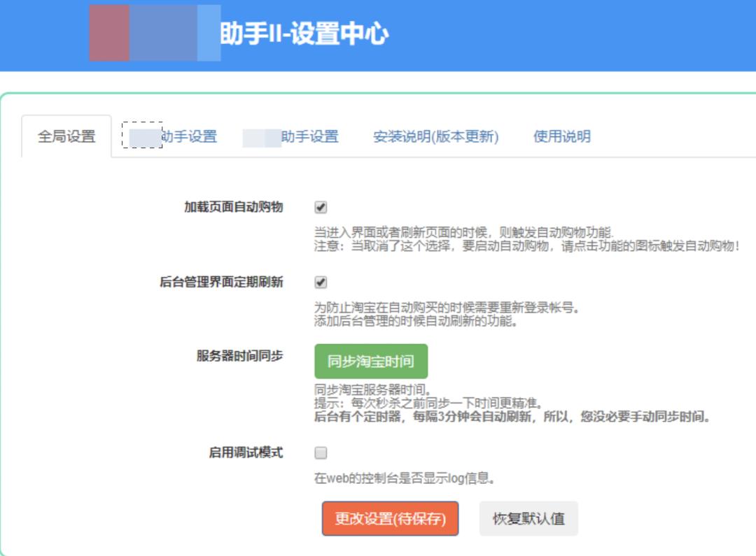Reset all options to default values
The image size is (756, 556).
coord(528,518)
